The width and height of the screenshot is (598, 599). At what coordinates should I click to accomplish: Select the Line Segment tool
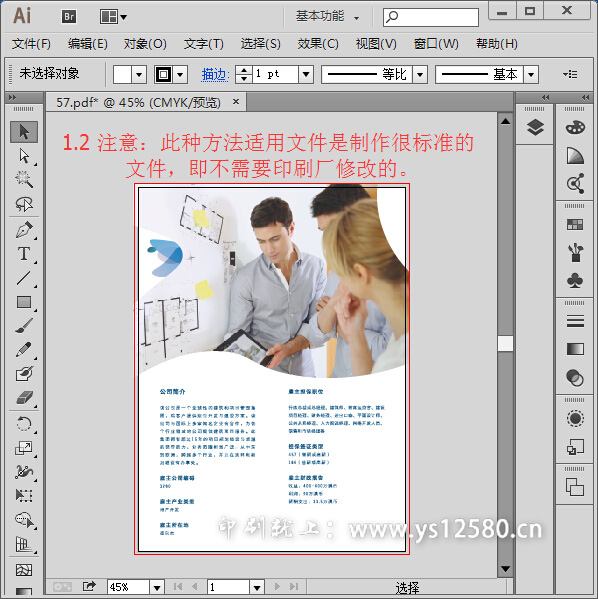[24, 278]
